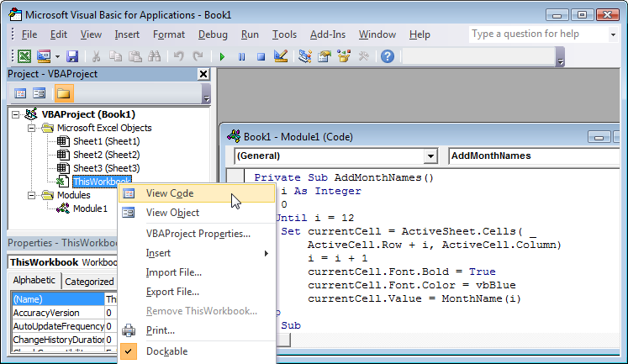628x364 pixels.
Task: Choose Print... from context menu
Action: tap(197, 330)
